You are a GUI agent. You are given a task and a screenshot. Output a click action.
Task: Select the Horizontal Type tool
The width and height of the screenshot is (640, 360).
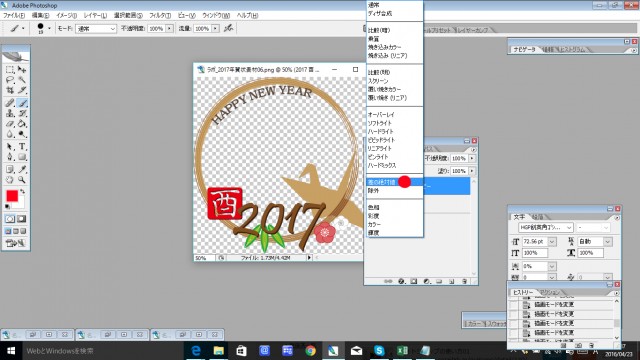coord(22,147)
